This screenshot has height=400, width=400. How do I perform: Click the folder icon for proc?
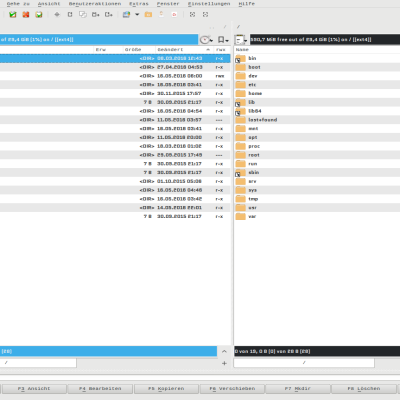(x=240, y=146)
